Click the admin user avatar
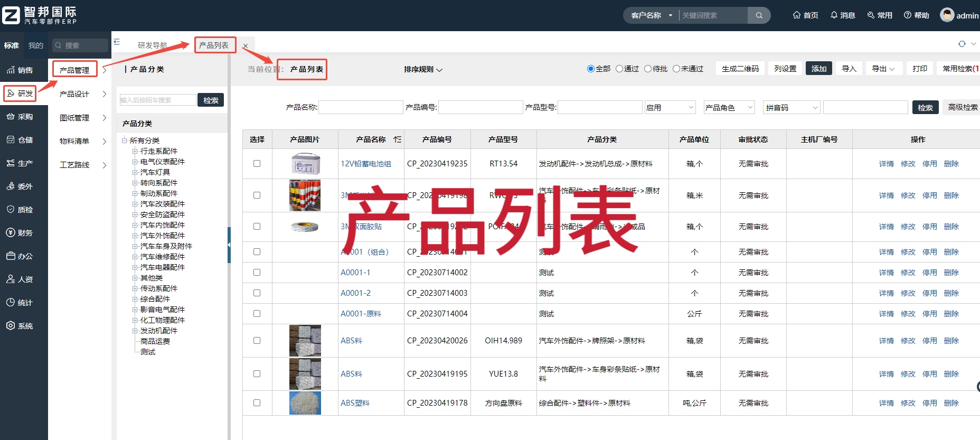This screenshot has height=440, width=980. 947,15
